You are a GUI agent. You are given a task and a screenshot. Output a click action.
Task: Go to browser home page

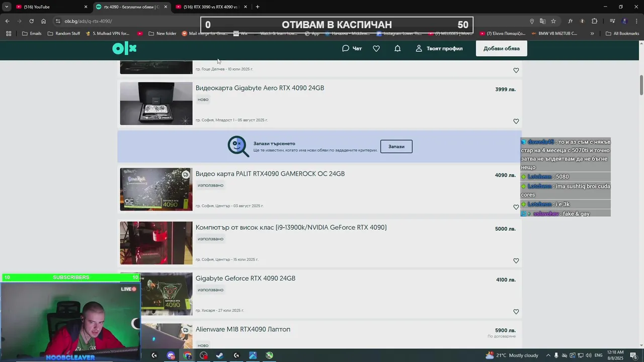click(x=43, y=21)
